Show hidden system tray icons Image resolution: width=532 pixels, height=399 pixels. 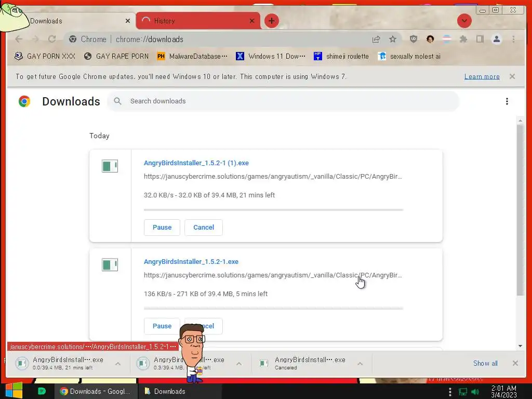[450, 392]
